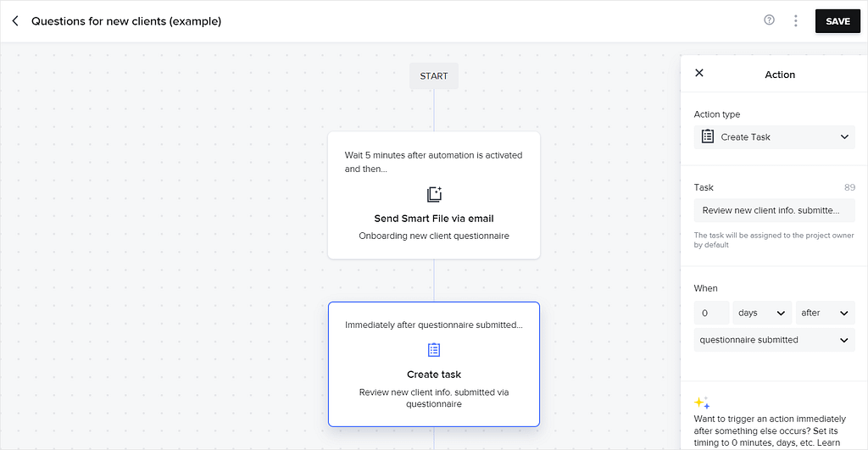Open the after timing dropdown

[x=826, y=313]
